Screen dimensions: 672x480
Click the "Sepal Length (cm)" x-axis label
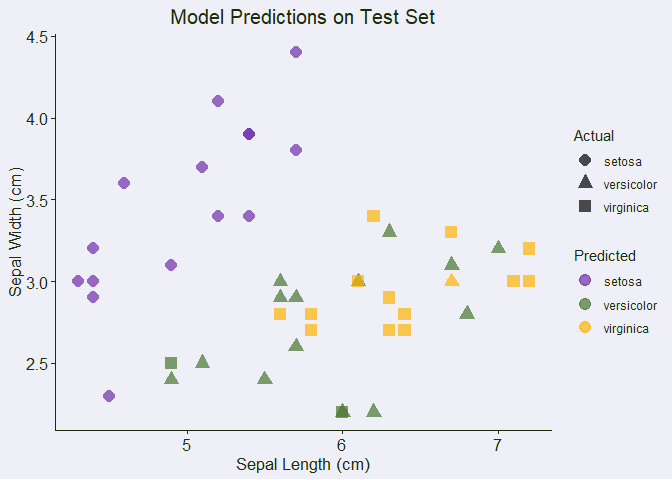click(x=303, y=464)
